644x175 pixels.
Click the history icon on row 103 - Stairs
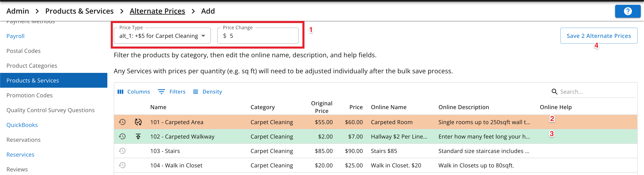pos(122,151)
